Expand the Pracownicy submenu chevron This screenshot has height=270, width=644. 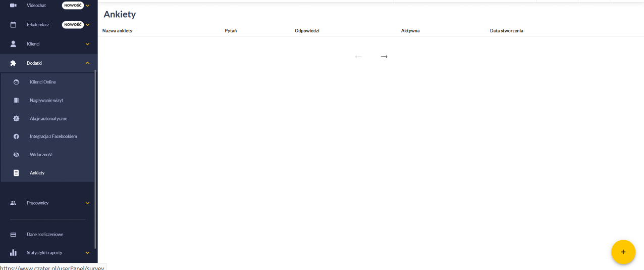click(x=87, y=203)
